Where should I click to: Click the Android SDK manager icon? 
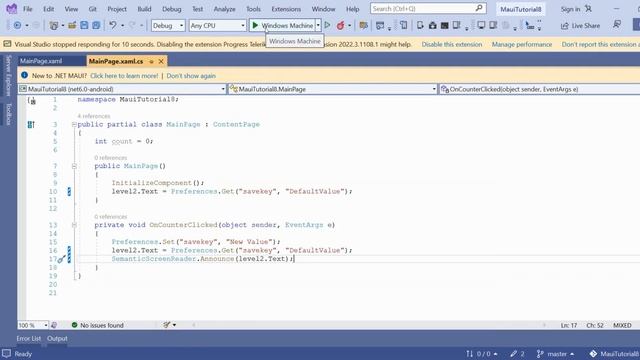pos(433,25)
